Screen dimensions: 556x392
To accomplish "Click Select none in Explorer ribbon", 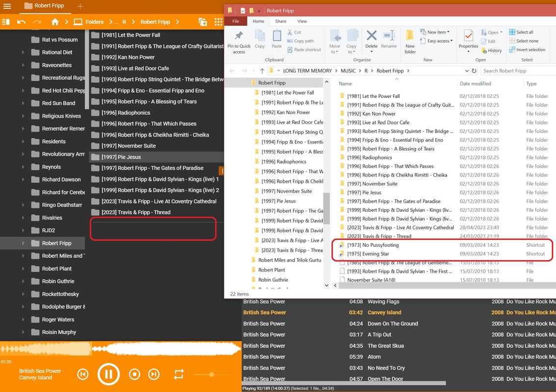I will (x=524, y=41).
